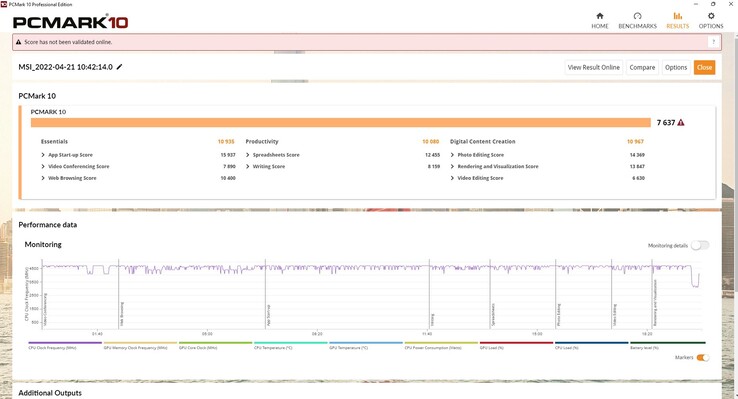Open Options gear icon
This screenshot has height=399, width=738.
coord(711,16)
